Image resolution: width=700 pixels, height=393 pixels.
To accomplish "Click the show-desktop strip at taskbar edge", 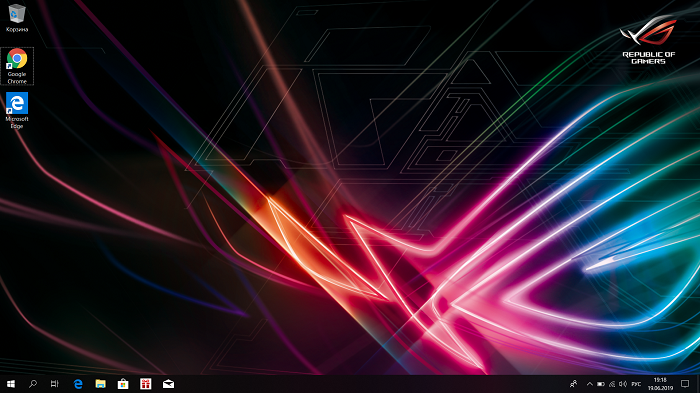I will click(x=698, y=384).
